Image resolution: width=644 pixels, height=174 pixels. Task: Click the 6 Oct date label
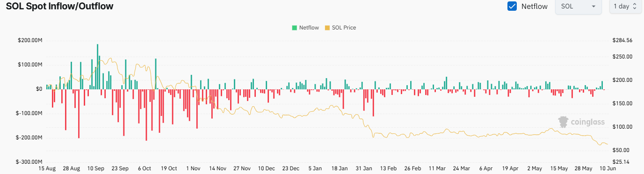point(145,168)
